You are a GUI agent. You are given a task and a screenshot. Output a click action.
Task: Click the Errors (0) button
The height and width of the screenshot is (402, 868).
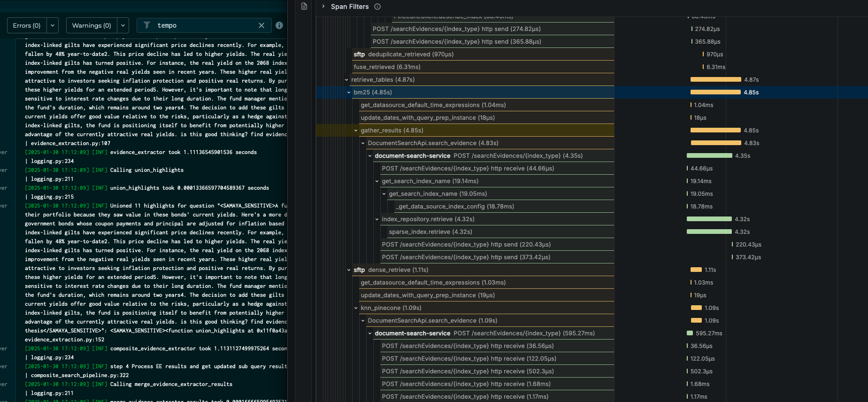(x=27, y=25)
